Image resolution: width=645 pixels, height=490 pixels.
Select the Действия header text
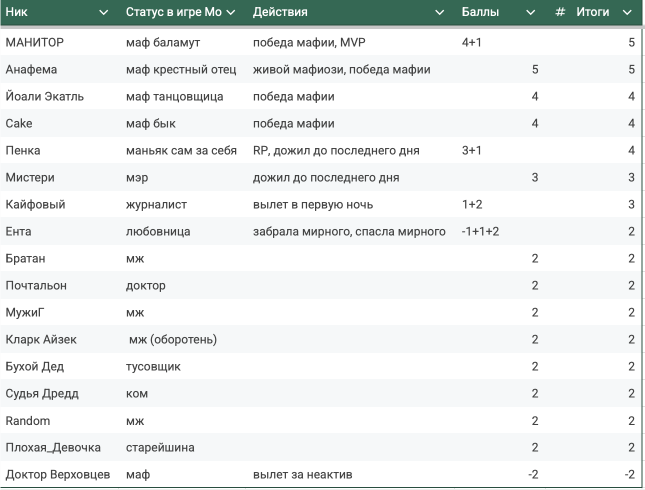pyautogui.click(x=280, y=12)
